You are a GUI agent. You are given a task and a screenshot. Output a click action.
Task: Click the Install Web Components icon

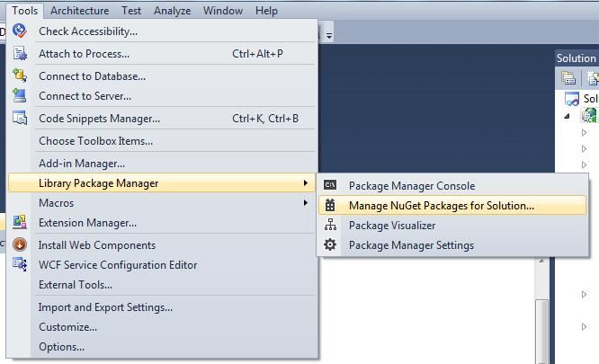click(x=20, y=244)
